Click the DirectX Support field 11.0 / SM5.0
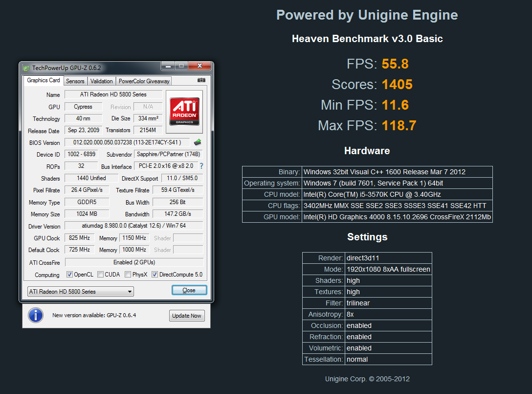Viewport: 532px width, 394px height. [x=182, y=178]
